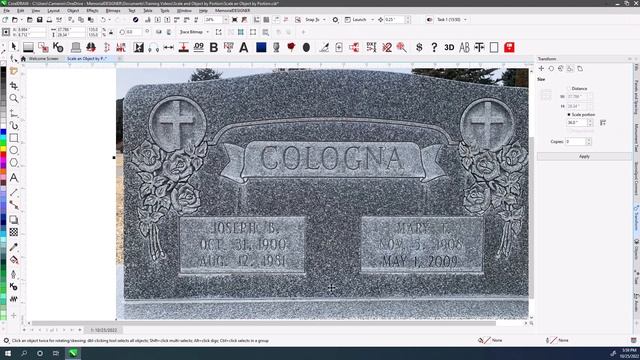The height and width of the screenshot is (360, 640).
Task: Click the question mark help icon
Action: coord(434,47)
